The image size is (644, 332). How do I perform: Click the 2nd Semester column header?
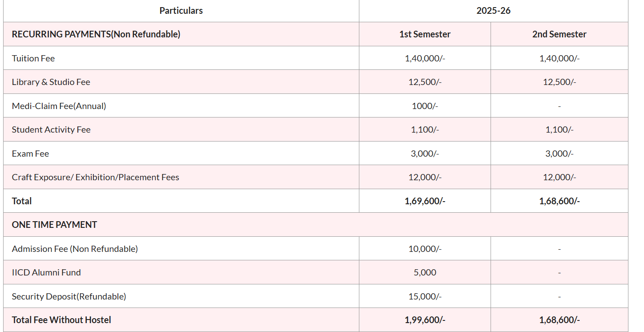click(x=559, y=34)
